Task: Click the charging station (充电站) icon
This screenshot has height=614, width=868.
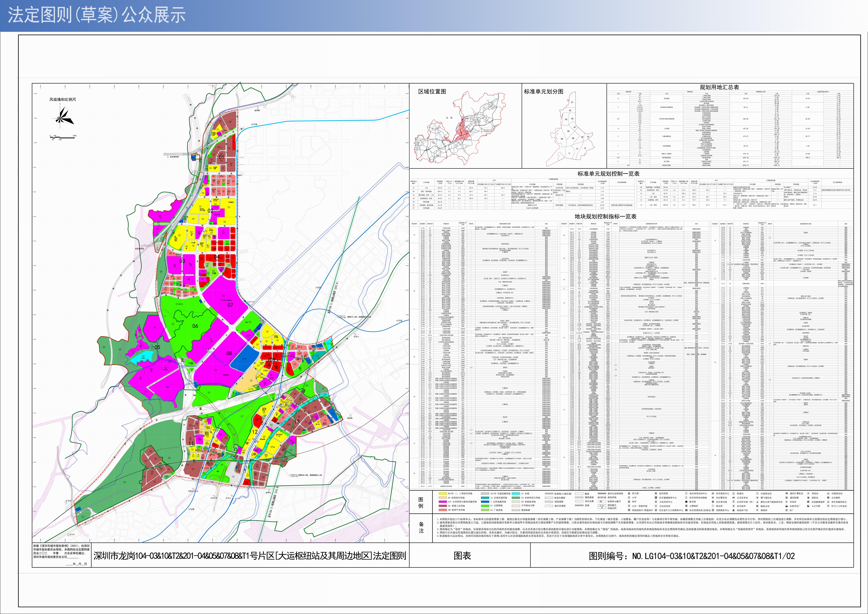Action: [787, 502]
